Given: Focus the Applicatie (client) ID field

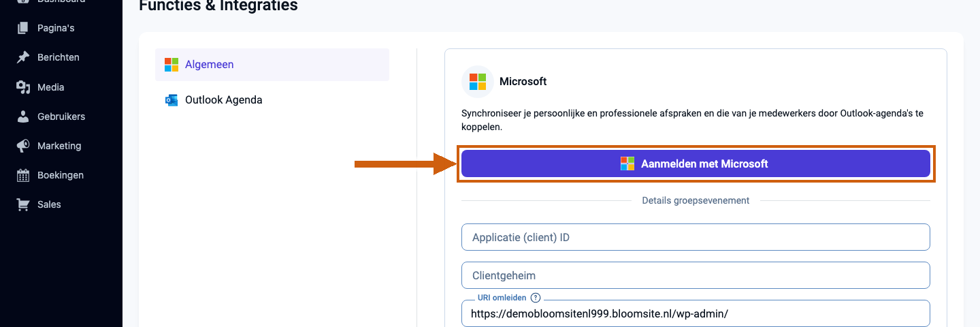Looking at the screenshot, I should pos(696,237).
